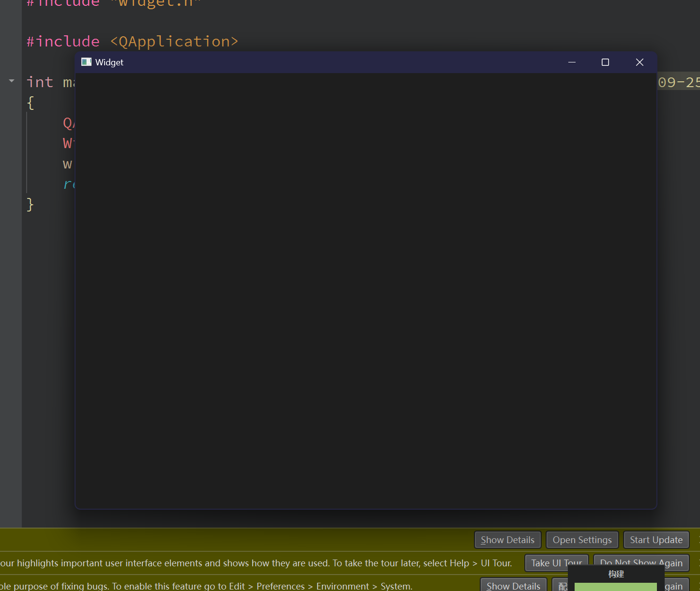Click the Widget title bar text
The height and width of the screenshot is (591, 700).
[109, 62]
